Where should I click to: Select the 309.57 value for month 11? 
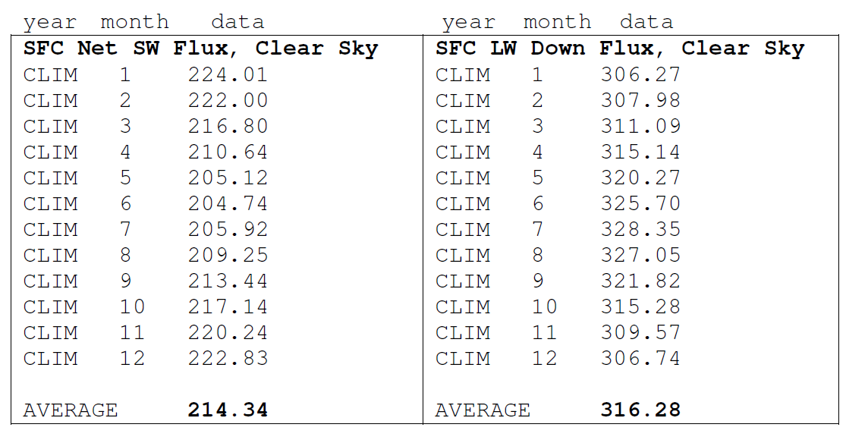[x=640, y=332]
